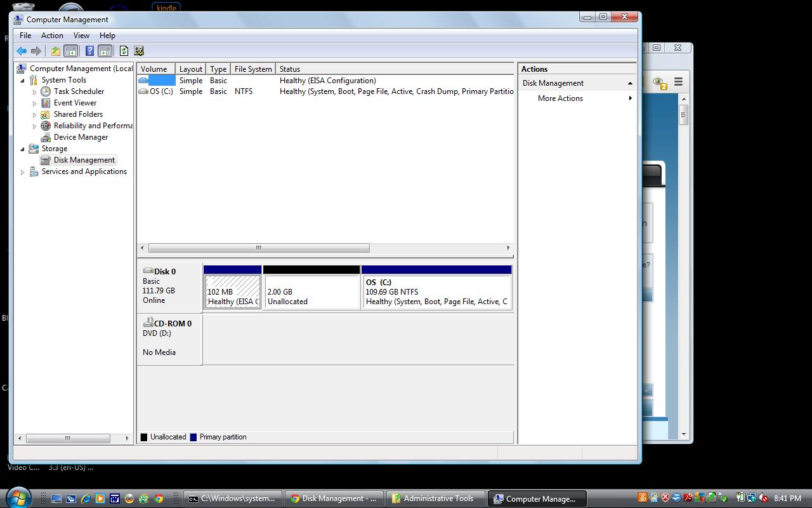This screenshot has height=508, width=812.
Task: Launch Internet Explorer from quick launch
Action: [x=86, y=498]
